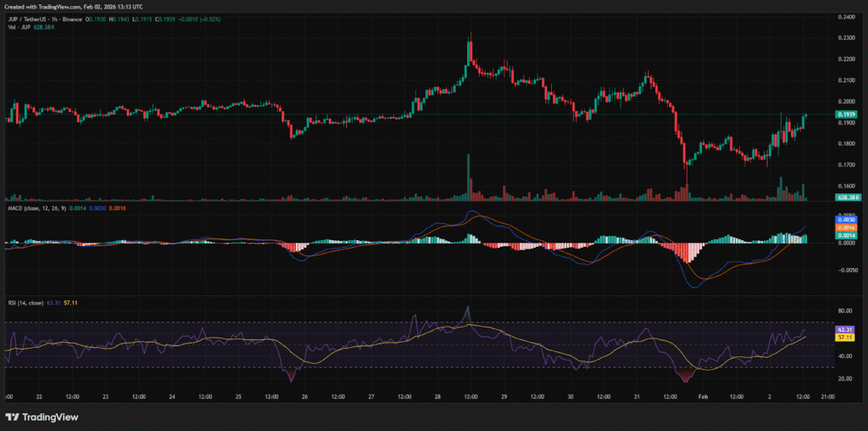Click the current price tag 0.1939
This screenshot has height=431, width=868.
tap(848, 114)
